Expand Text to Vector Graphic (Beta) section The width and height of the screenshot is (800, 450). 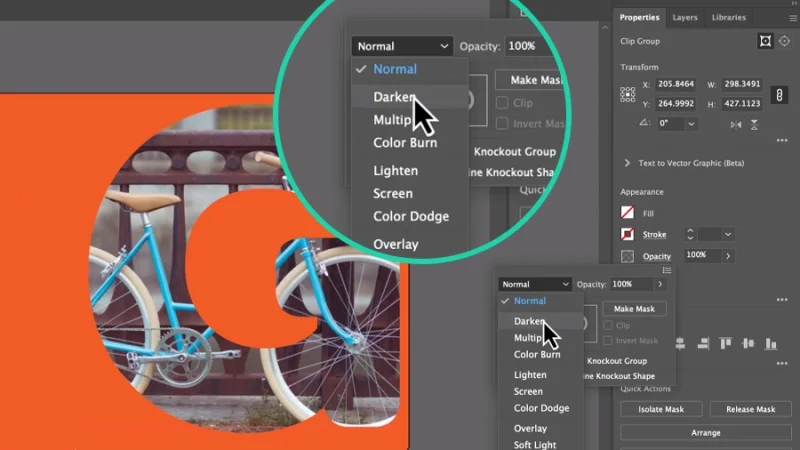[x=627, y=162]
